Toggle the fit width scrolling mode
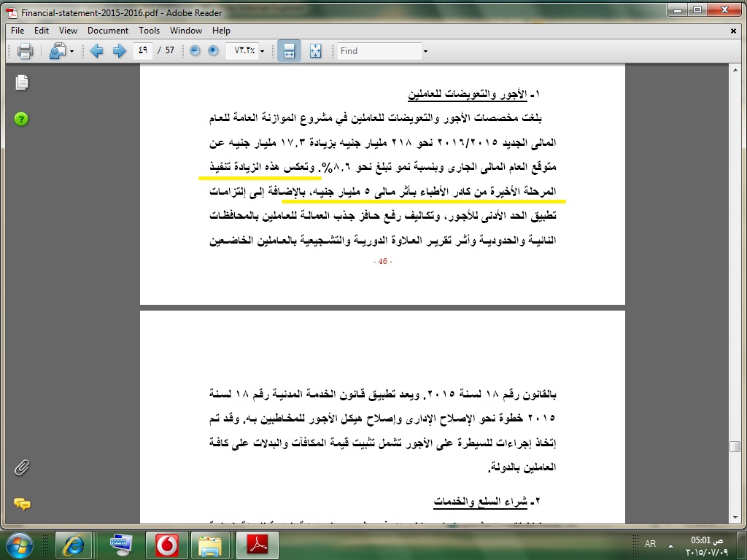Image resolution: width=747 pixels, height=560 pixels. pyautogui.click(x=289, y=50)
